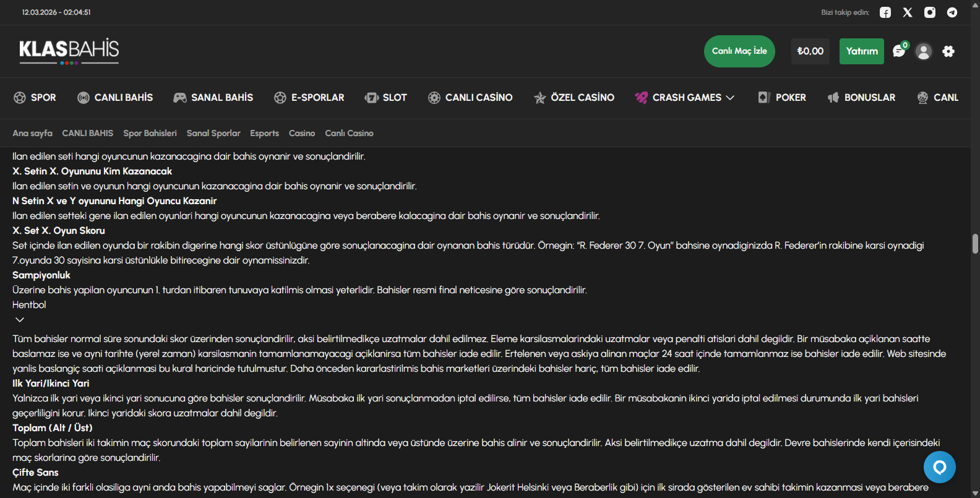Open the Facebook social icon

click(x=885, y=12)
